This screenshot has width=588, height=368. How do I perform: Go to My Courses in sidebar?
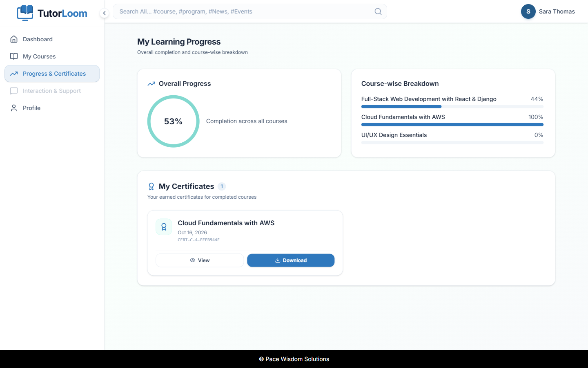[52, 56]
